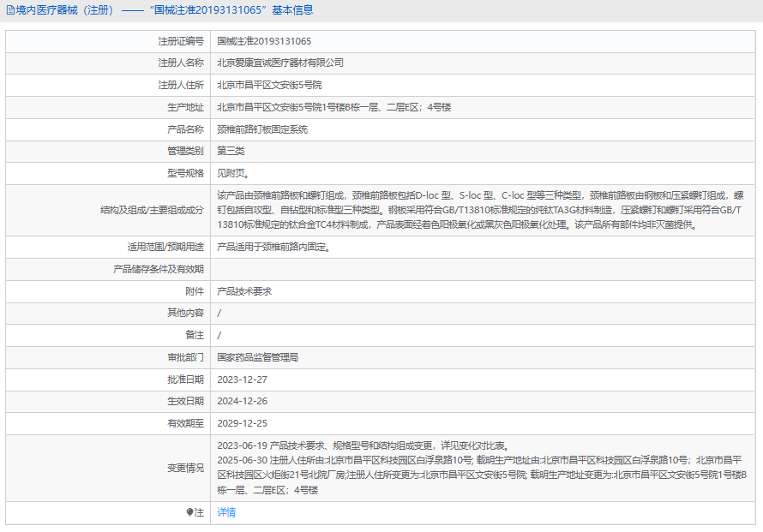The image size is (763, 532).
Task: Click the label 产品名称
Action: (x=185, y=129)
